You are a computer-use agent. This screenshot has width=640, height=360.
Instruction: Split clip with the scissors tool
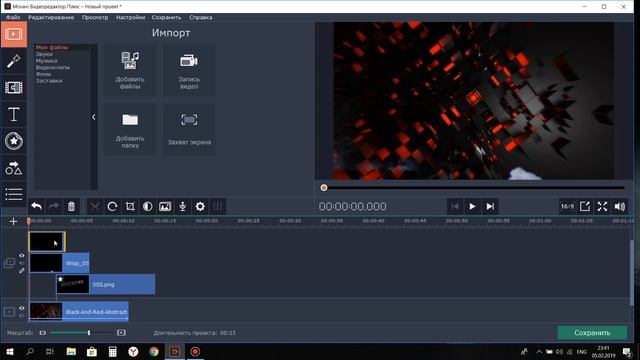(95, 207)
